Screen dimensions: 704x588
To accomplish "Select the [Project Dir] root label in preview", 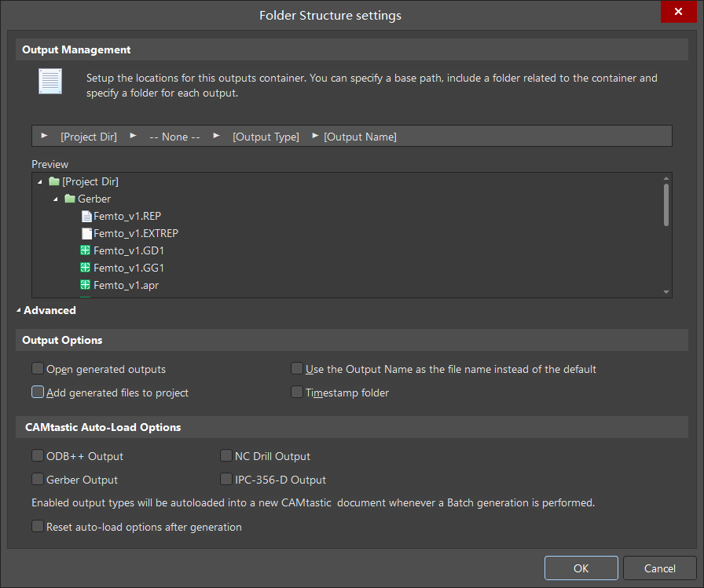I will tap(90, 181).
